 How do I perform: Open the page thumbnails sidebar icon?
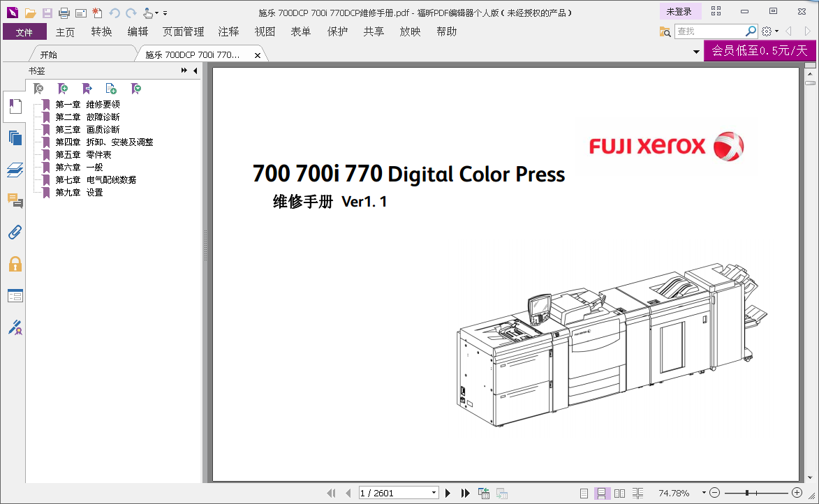[x=15, y=138]
